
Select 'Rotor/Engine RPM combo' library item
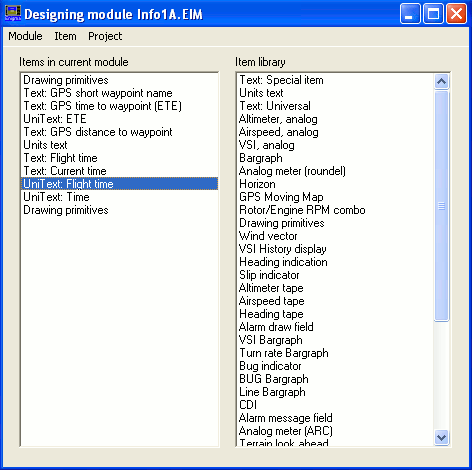(336, 210)
